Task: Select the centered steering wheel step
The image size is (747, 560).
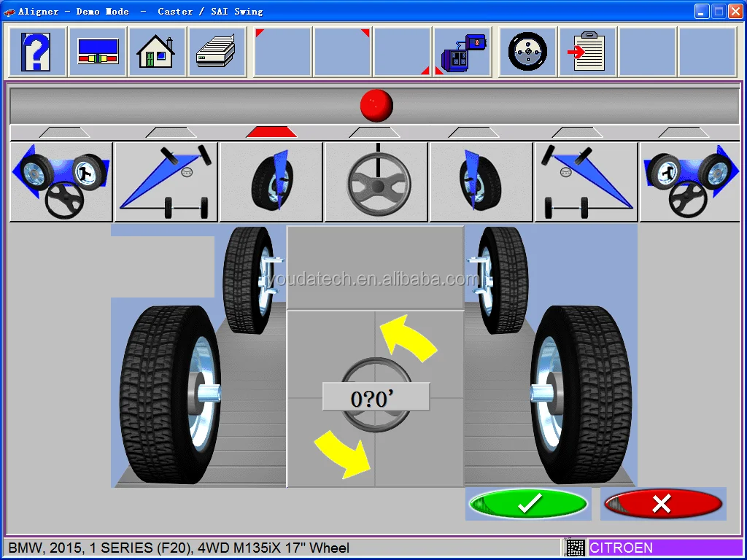Action: pos(376,182)
